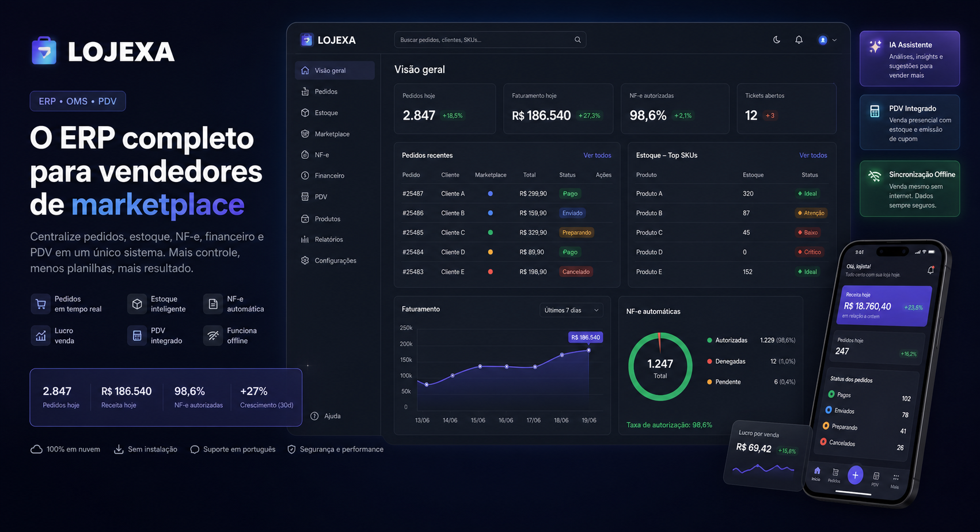Tap the phone notification bell icon
The height and width of the screenshot is (532, 980).
tap(930, 270)
